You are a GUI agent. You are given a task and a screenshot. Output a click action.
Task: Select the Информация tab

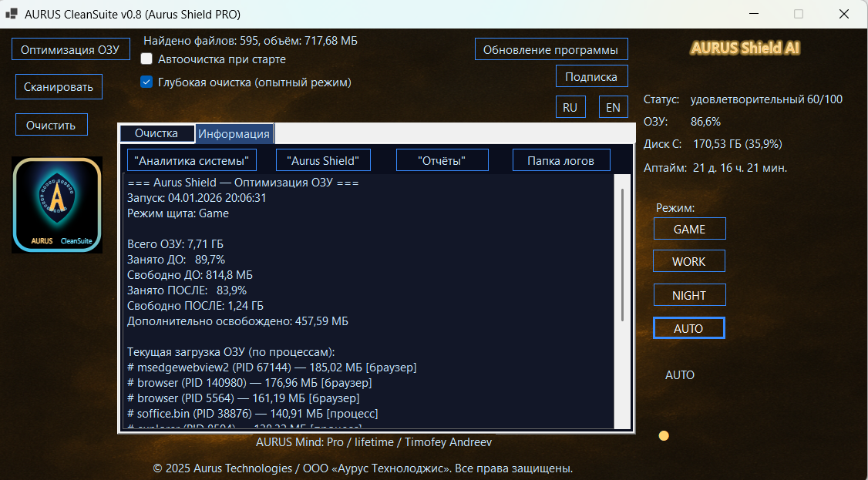click(234, 134)
